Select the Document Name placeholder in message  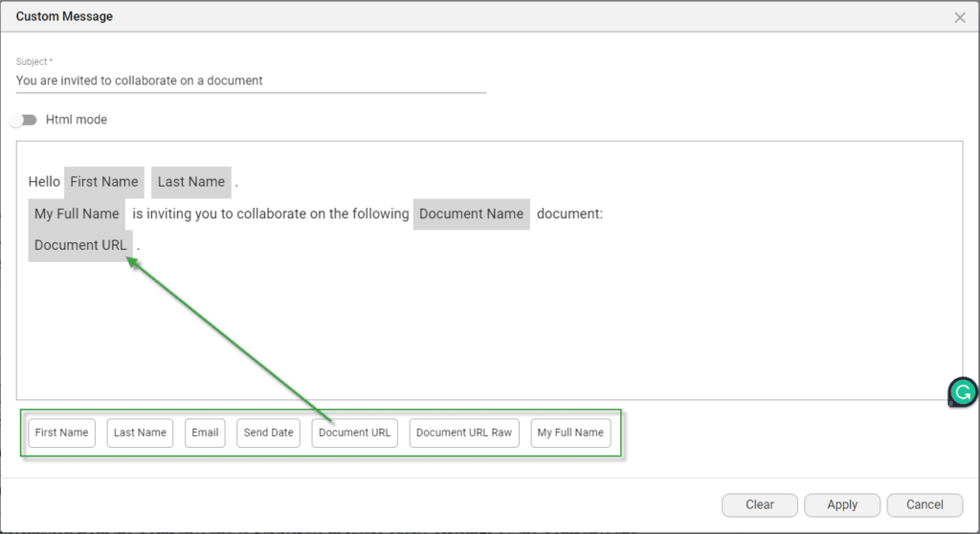[x=471, y=213]
